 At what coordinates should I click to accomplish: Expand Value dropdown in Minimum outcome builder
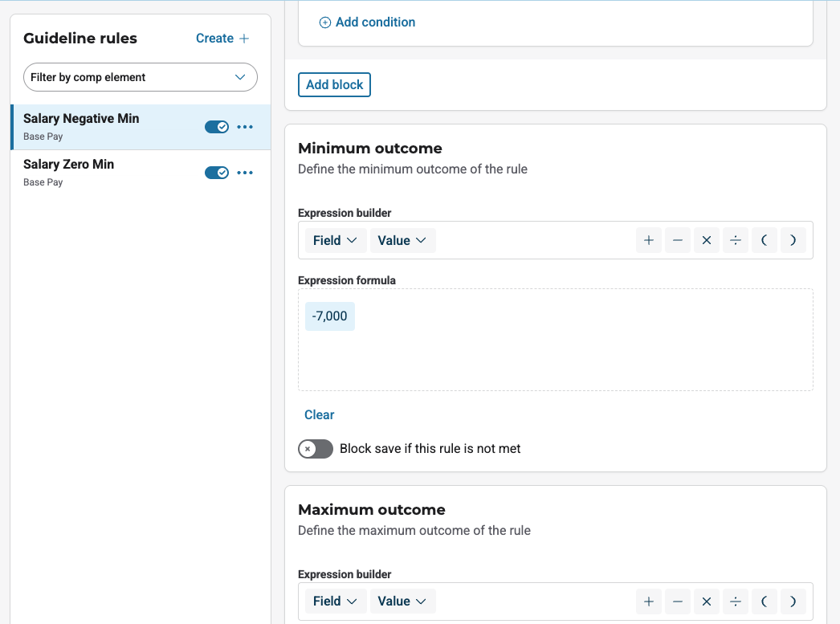pos(402,240)
